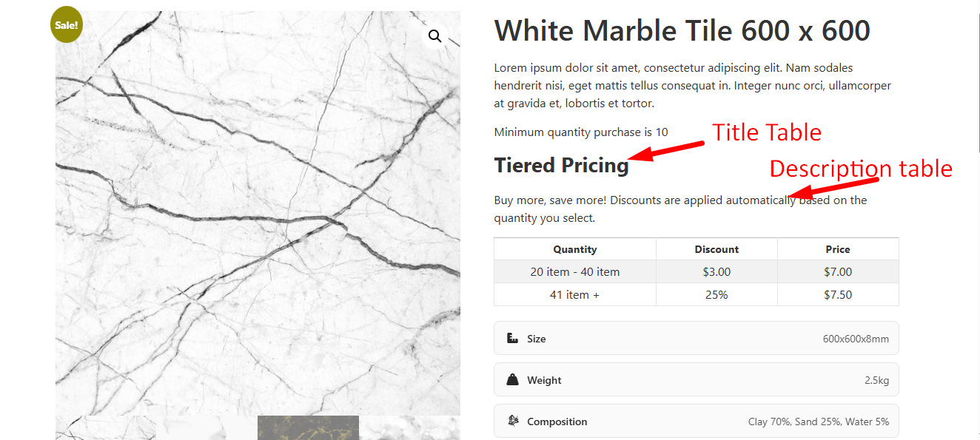
Task: Click the Price column header
Action: [838, 250]
